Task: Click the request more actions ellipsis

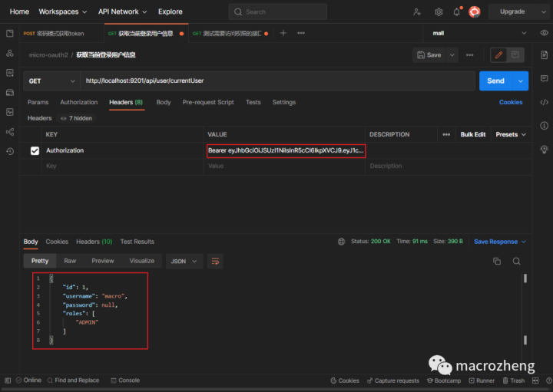Action: pos(469,55)
